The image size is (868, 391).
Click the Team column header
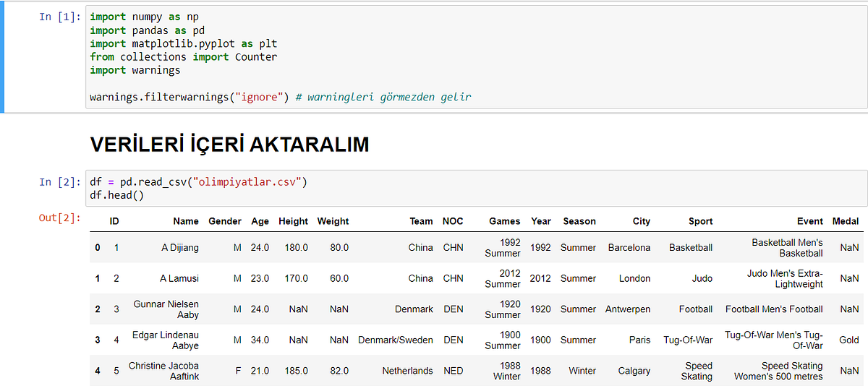421,221
